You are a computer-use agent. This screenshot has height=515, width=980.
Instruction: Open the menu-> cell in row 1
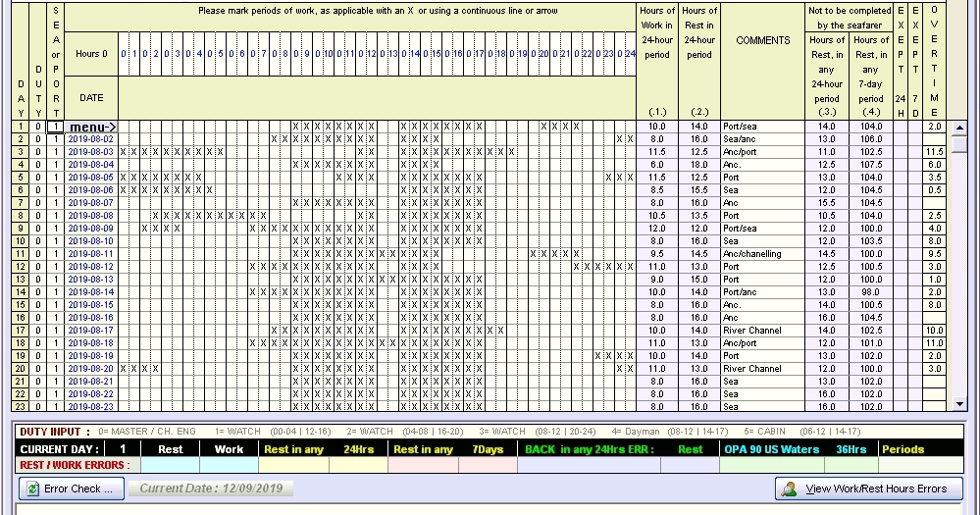(91, 127)
